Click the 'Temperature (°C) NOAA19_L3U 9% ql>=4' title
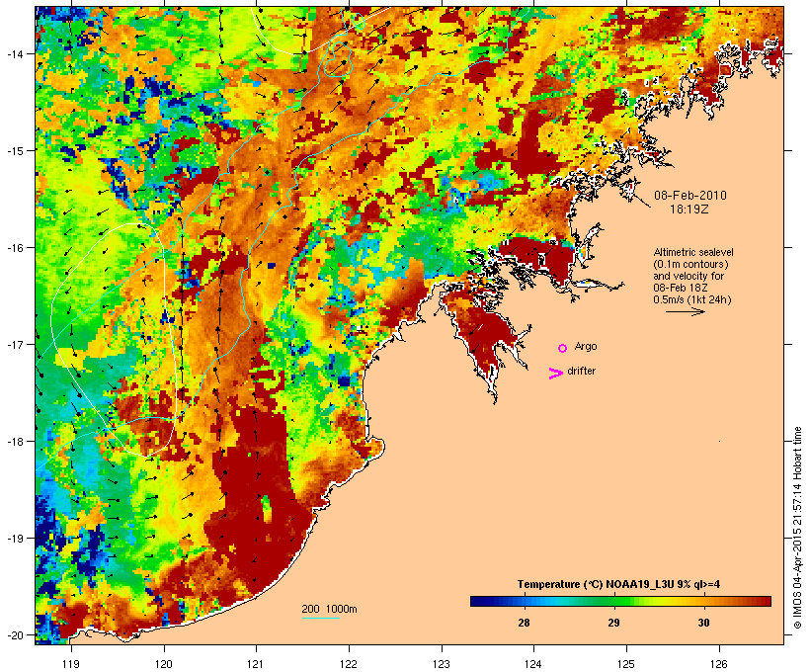This screenshot has width=810, height=672. (x=619, y=585)
